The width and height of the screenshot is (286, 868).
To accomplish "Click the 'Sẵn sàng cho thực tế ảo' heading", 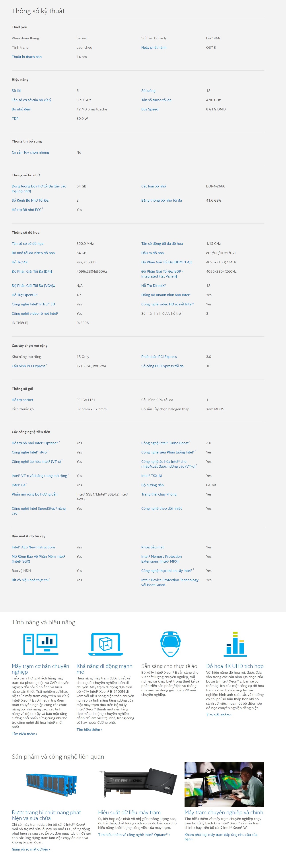I will [169, 666].
